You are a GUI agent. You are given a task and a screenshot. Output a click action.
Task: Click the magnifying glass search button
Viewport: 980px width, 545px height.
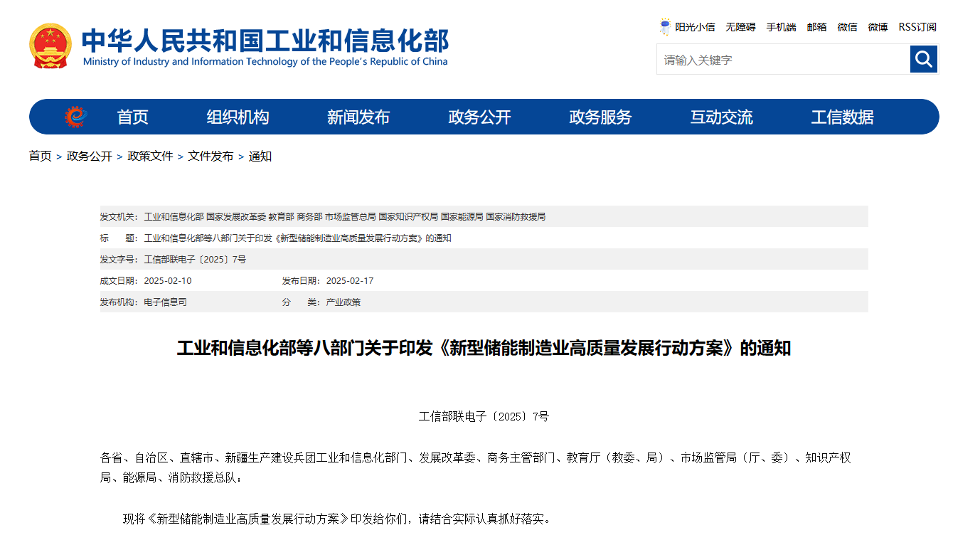[x=924, y=59]
